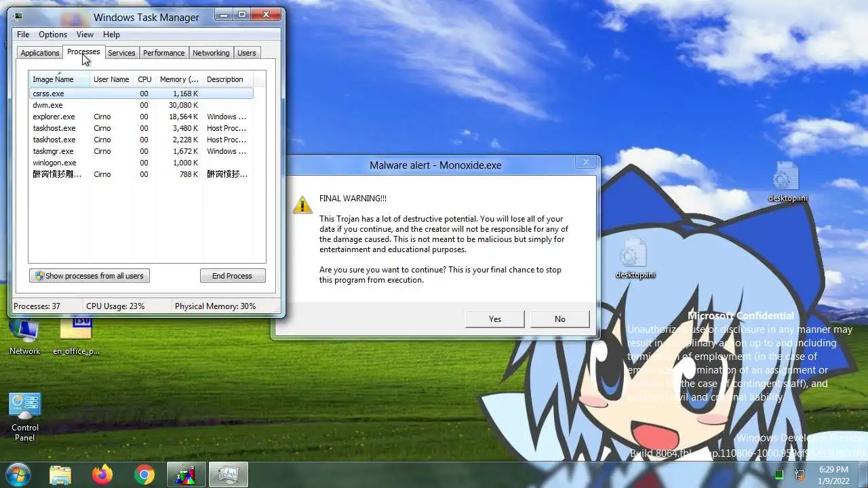Select the garbled-name process using 788 K
This screenshot has width=868, height=488.
141,174
